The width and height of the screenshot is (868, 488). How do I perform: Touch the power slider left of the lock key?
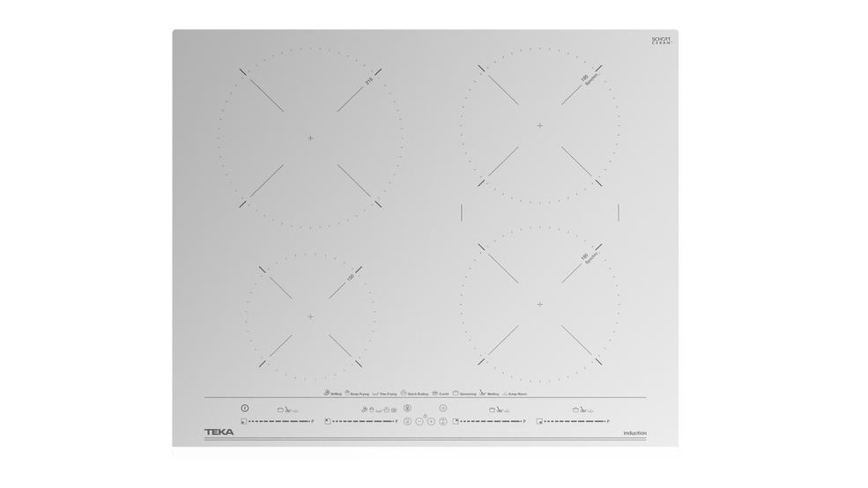363,422
